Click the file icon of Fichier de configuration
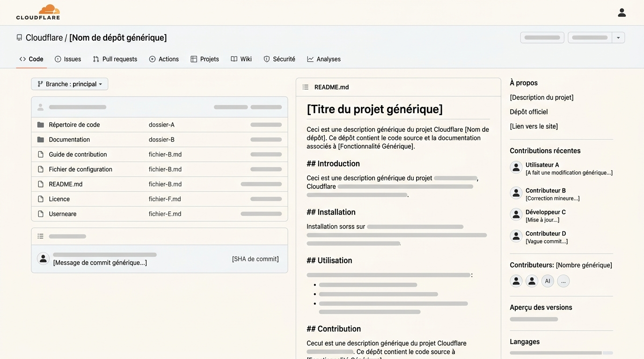Image resolution: width=644 pixels, height=359 pixels. click(x=41, y=170)
